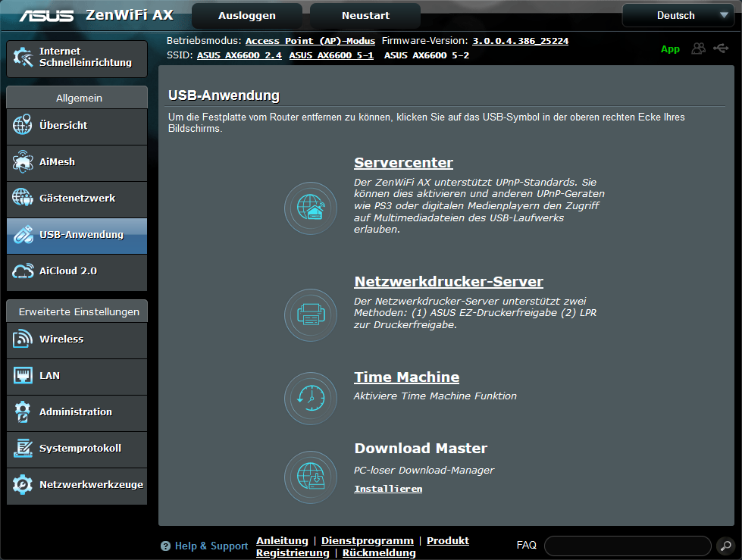The width and height of the screenshot is (742, 560).
Task: Go to the AiMesh page
Action: [77, 163]
